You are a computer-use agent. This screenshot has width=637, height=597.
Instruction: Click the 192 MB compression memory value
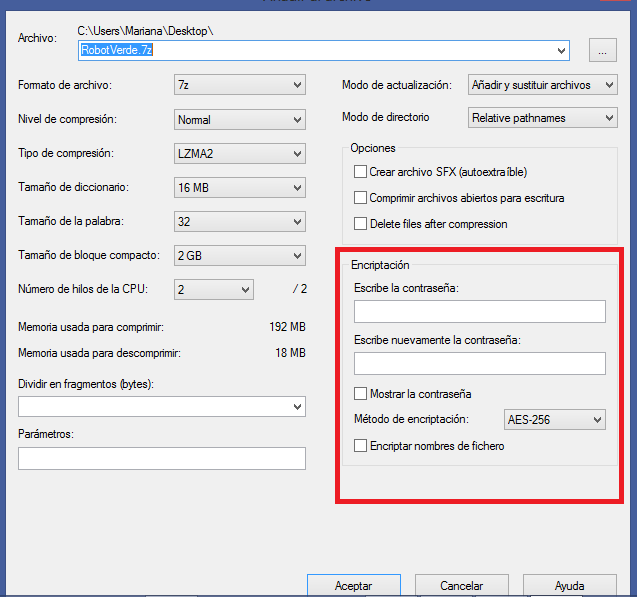click(x=287, y=327)
